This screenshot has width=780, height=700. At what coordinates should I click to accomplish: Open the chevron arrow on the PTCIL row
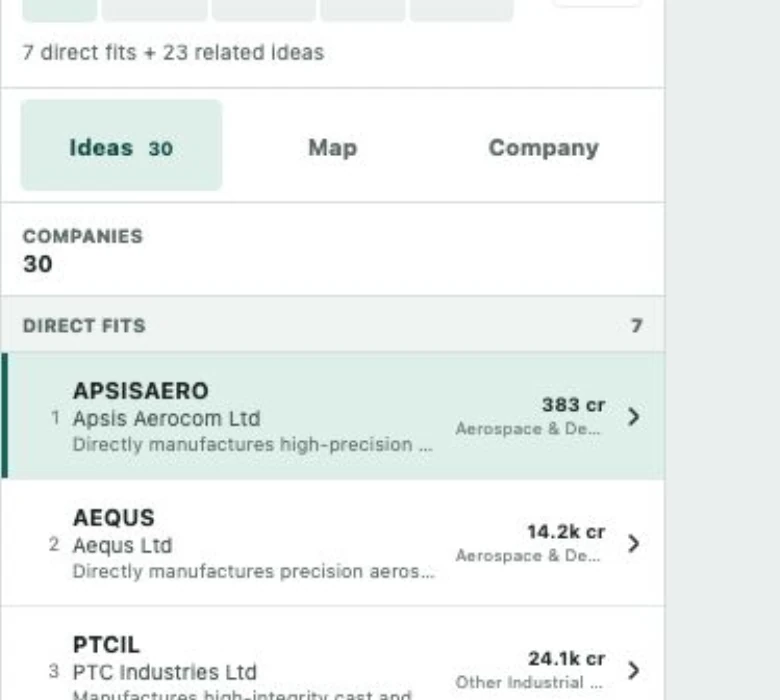pyautogui.click(x=633, y=670)
